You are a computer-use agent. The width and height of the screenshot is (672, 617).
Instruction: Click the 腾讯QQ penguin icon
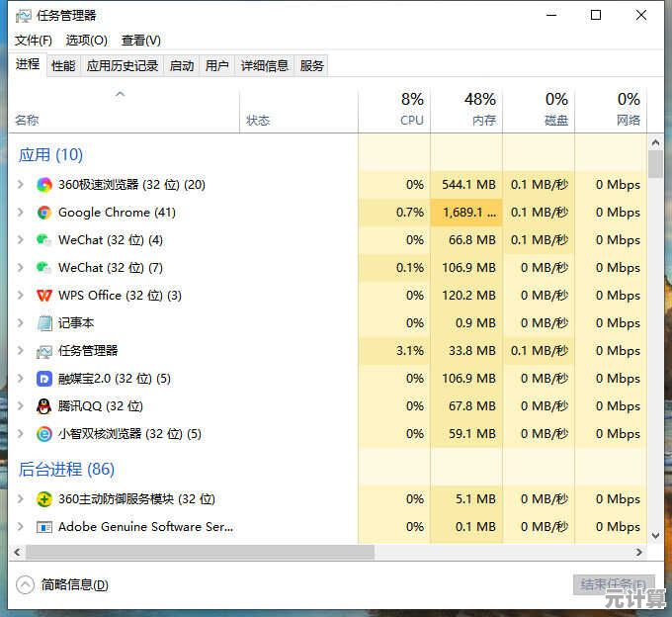click(44, 406)
